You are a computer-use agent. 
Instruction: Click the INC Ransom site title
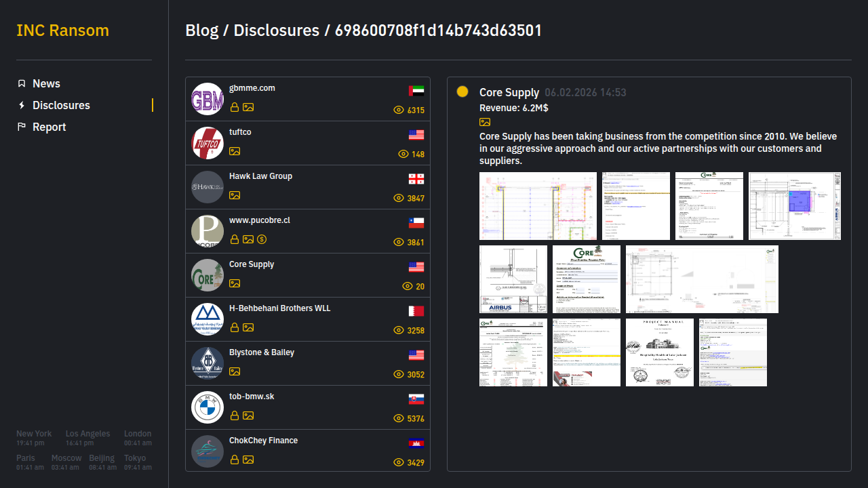pyautogui.click(x=62, y=30)
